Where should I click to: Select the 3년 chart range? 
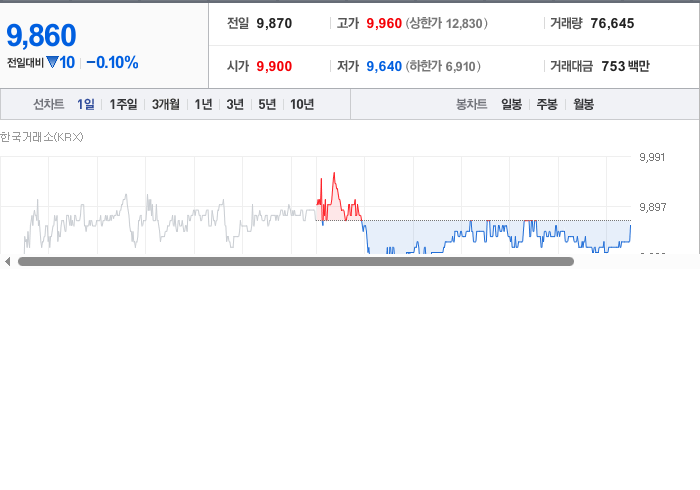point(235,104)
